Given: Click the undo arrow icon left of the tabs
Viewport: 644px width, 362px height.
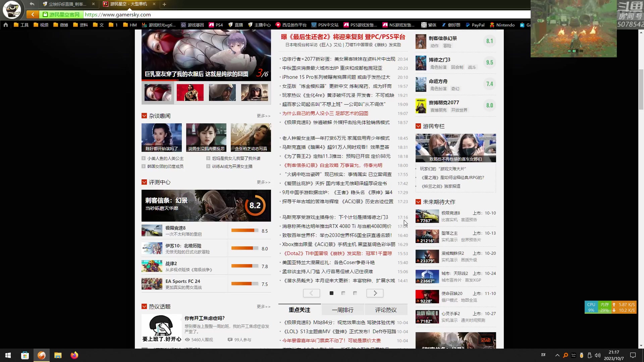Looking at the screenshot, I should tap(32, 4).
